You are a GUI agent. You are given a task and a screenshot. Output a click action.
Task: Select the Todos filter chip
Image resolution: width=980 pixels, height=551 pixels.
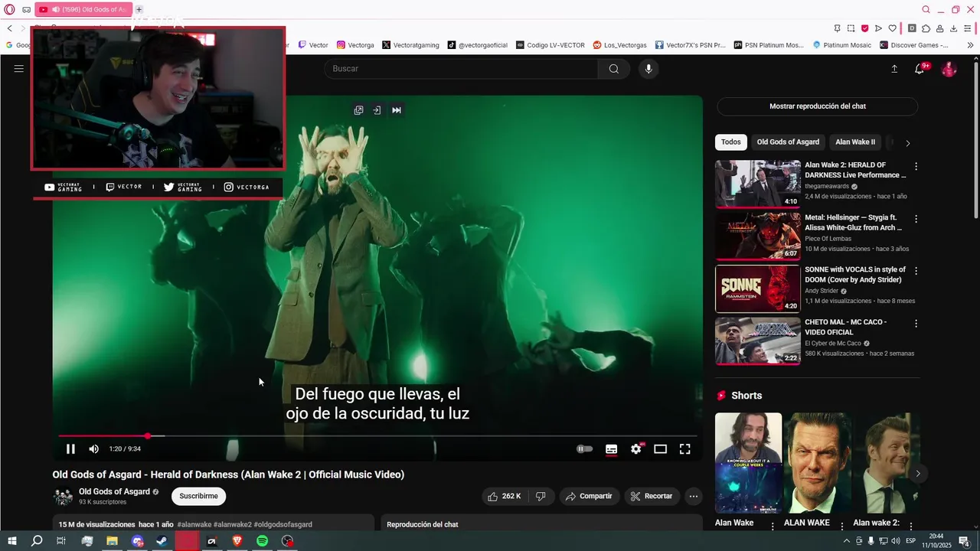click(731, 142)
